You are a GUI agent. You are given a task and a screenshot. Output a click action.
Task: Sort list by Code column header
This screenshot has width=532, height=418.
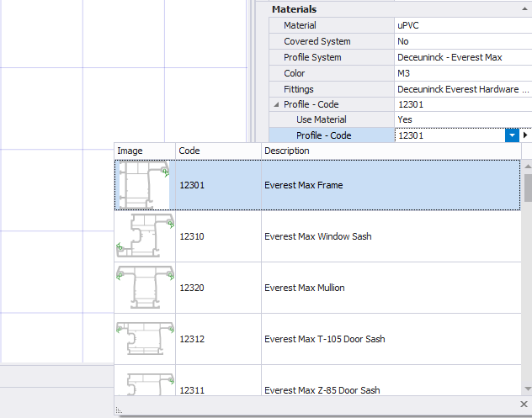[x=218, y=151]
